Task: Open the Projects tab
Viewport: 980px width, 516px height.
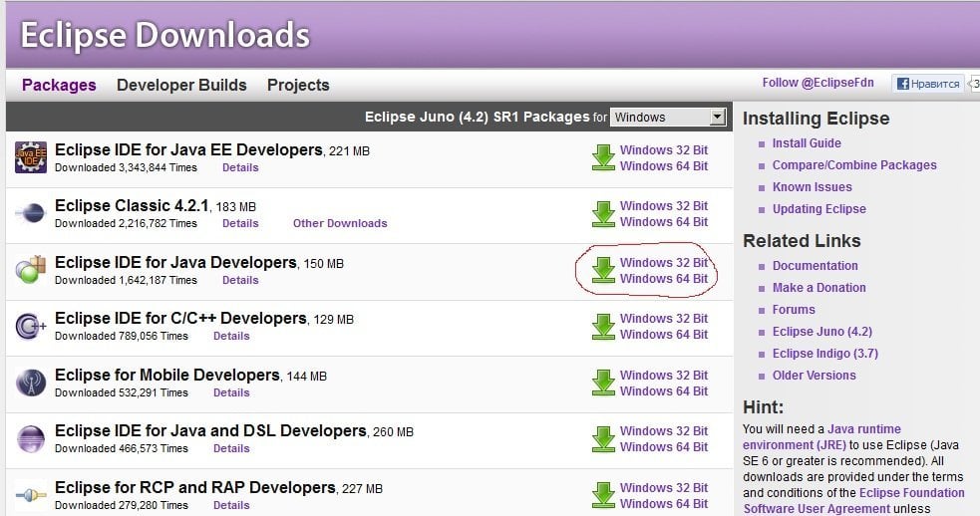Action: pos(298,85)
